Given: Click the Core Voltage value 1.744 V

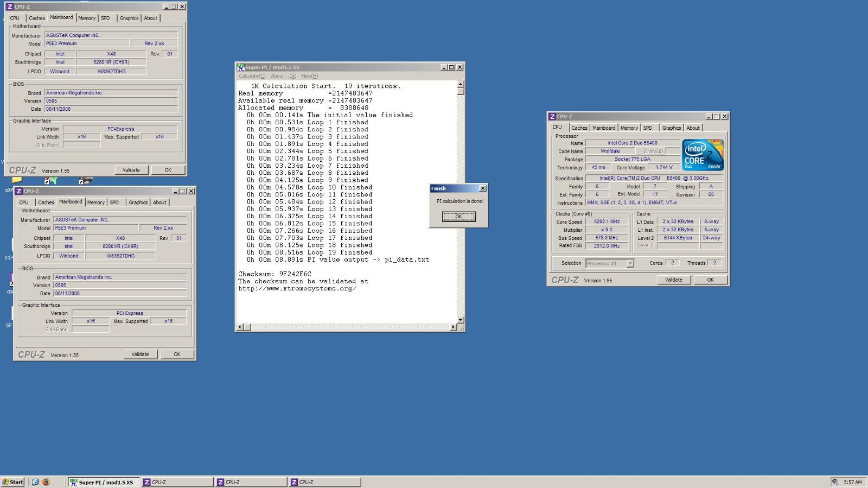Looking at the screenshot, I should tap(663, 168).
